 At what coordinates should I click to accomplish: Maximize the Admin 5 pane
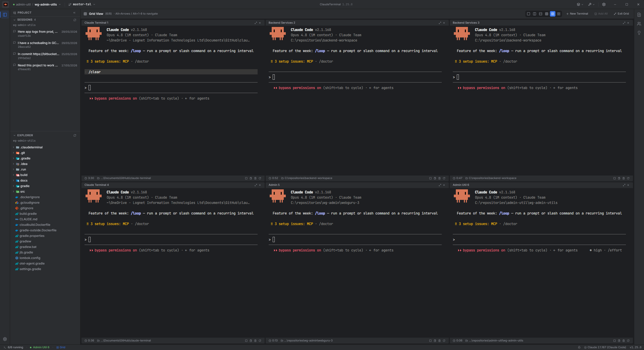point(440,185)
